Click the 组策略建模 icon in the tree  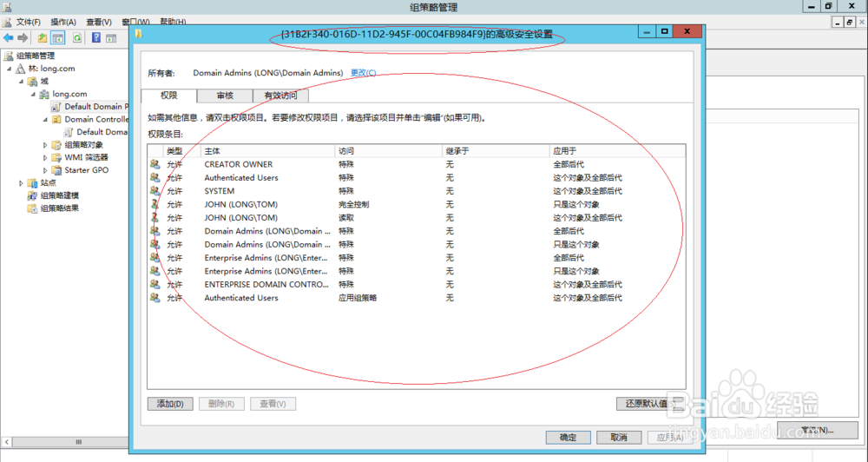pyautogui.click(x=33, y=195)
